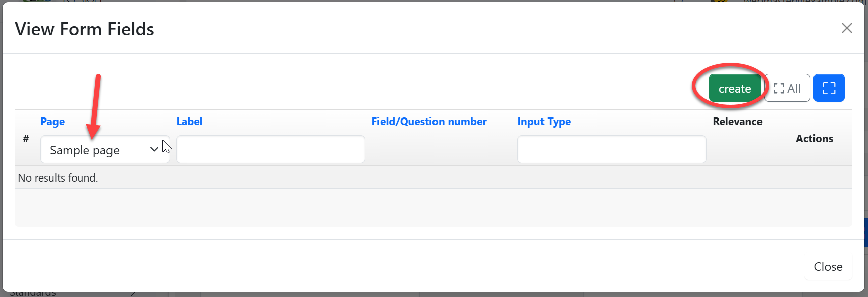
Task: Click the Relevance column header
Action: point(737,122)
